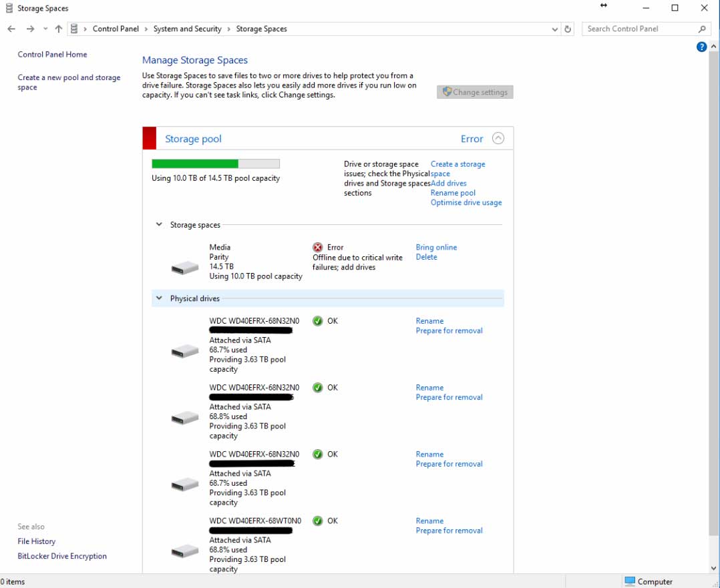Navigate to System and Security breadcrumb
This screenshot has width=720, height=588.
click(187, 29)
